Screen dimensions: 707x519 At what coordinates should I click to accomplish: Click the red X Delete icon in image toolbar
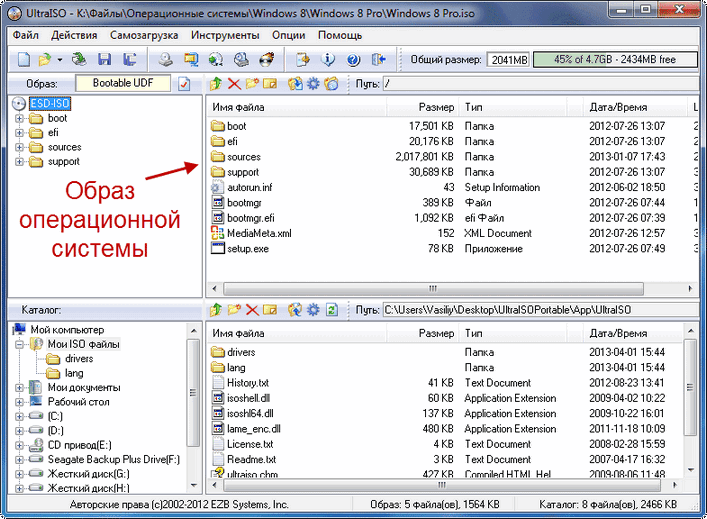(234, 84)
